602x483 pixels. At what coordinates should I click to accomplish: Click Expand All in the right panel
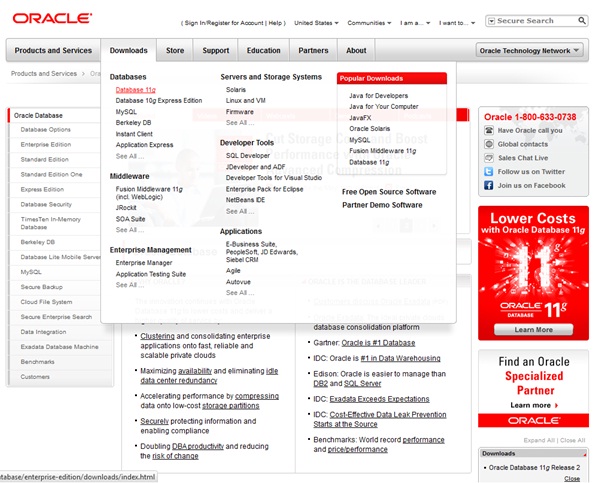coord(539,440)
